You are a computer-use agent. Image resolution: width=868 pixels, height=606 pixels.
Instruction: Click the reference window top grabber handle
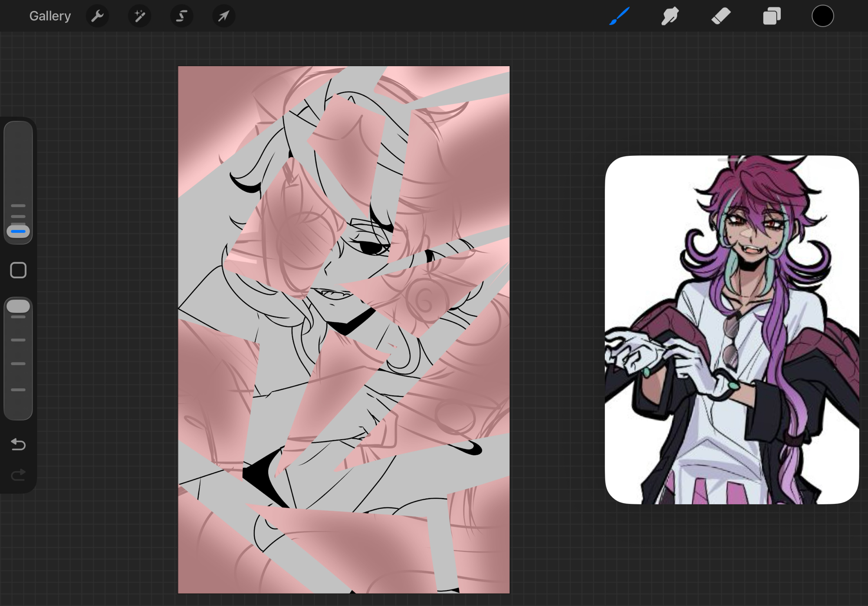(x=732, y=160)
